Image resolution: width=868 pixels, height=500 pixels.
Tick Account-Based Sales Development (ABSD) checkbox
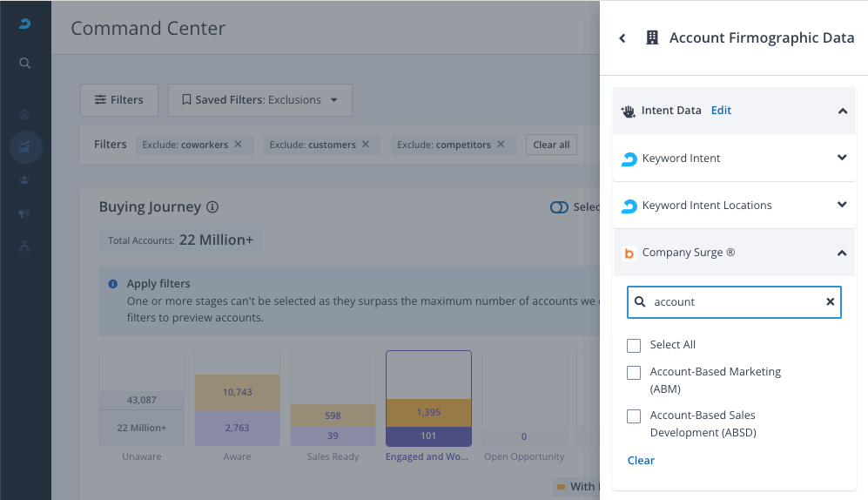pyautogui.click(x=634, y=416)
